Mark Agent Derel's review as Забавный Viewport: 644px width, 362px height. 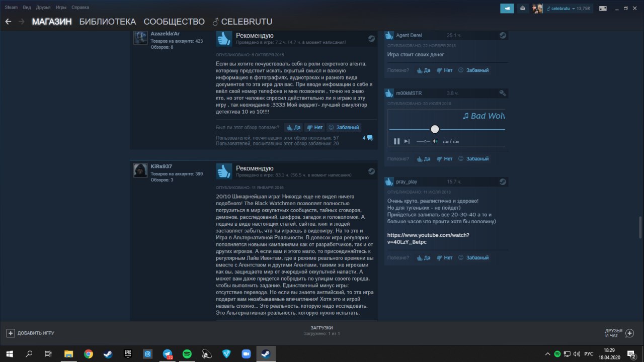click(473, 70)
